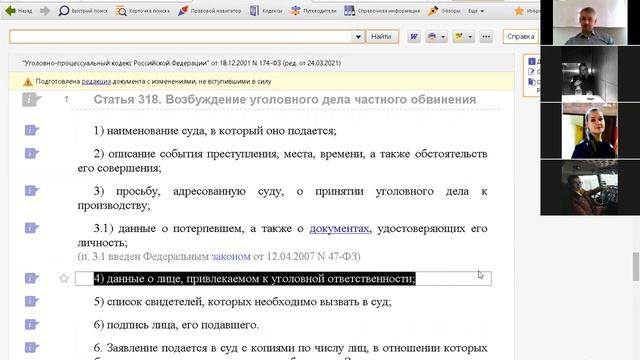Open info icon for item 3.1) данные о потерпевшем
640x360 pixels.
pyautogui.click(x=32, y=228)
